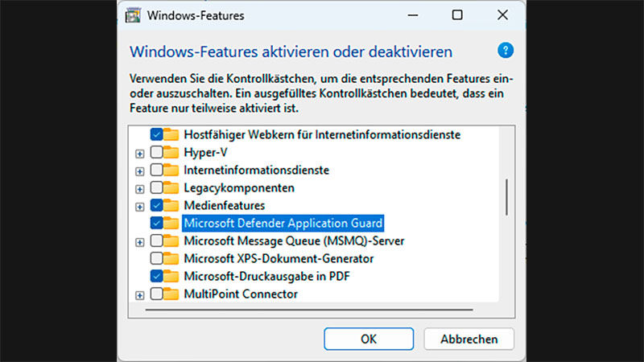Click the vertical scrollbar thumb in feature list
This screenshot has height=362, width=644.
(507, 197)
